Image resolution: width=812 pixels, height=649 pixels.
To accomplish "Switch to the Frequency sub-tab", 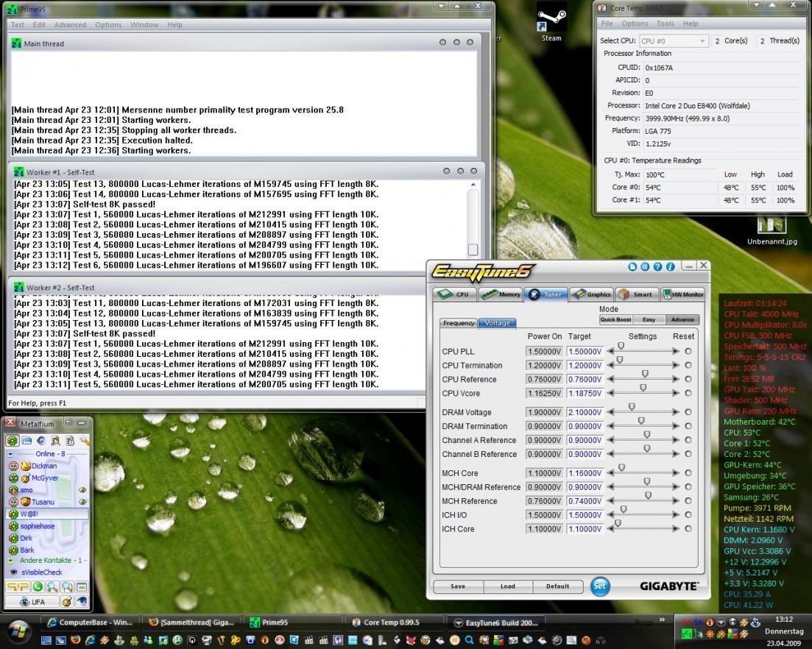I will [459, 323].
